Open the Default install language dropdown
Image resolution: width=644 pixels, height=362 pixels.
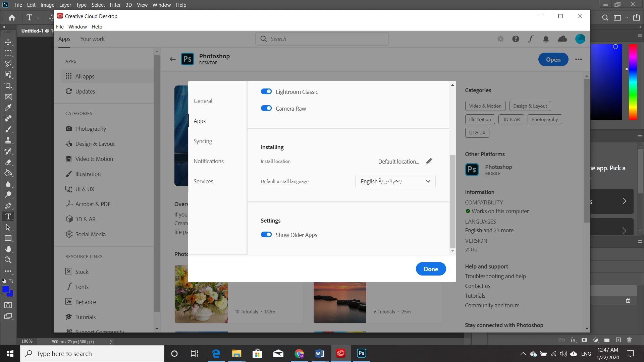click(395, 181)
